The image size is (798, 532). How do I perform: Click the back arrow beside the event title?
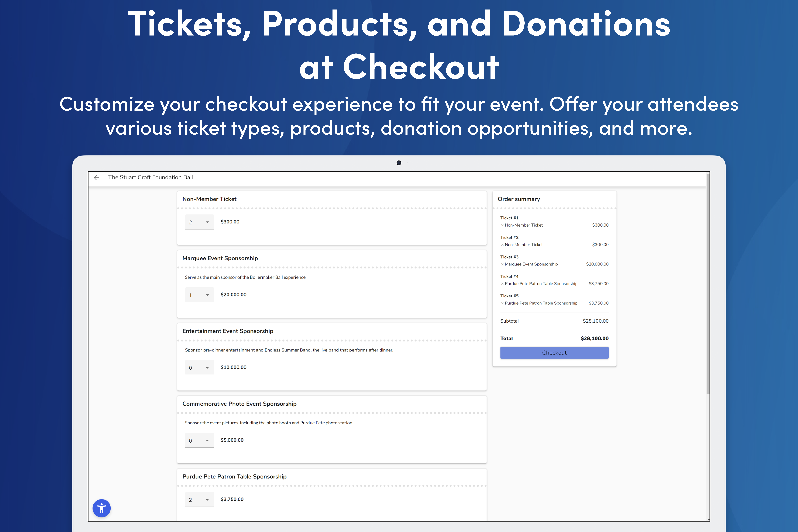(97, 177)
